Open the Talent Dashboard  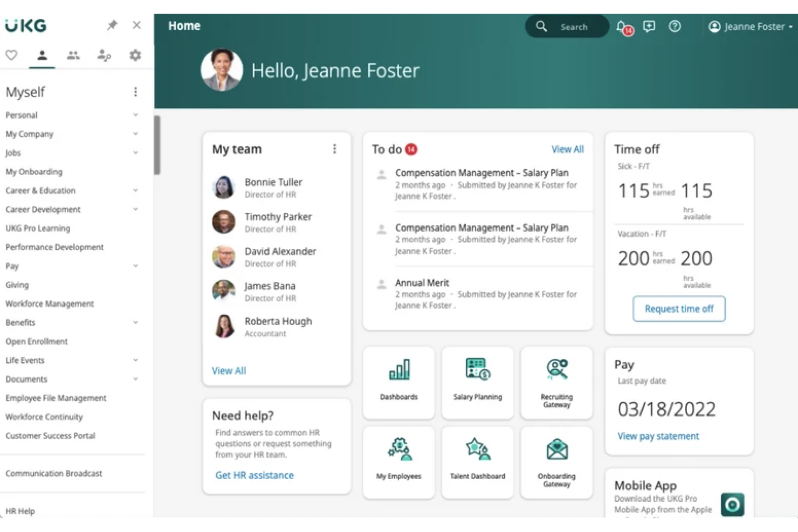477,461
